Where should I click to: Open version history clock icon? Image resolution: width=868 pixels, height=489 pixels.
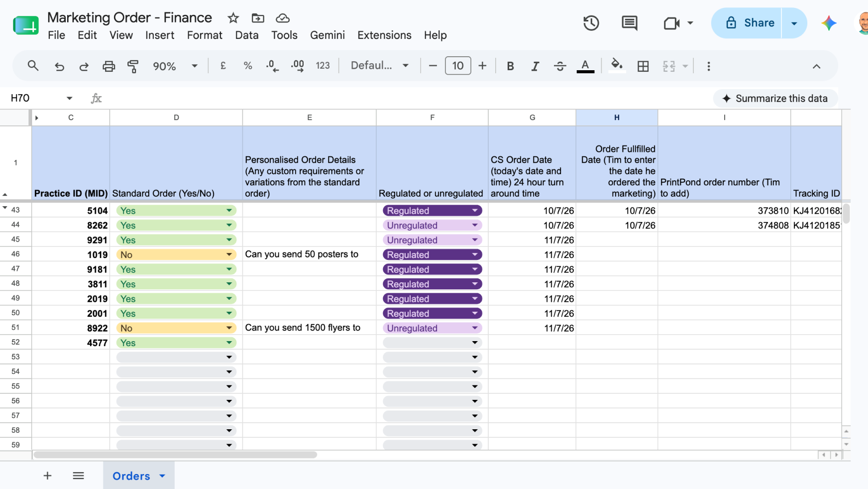(591, 23)
